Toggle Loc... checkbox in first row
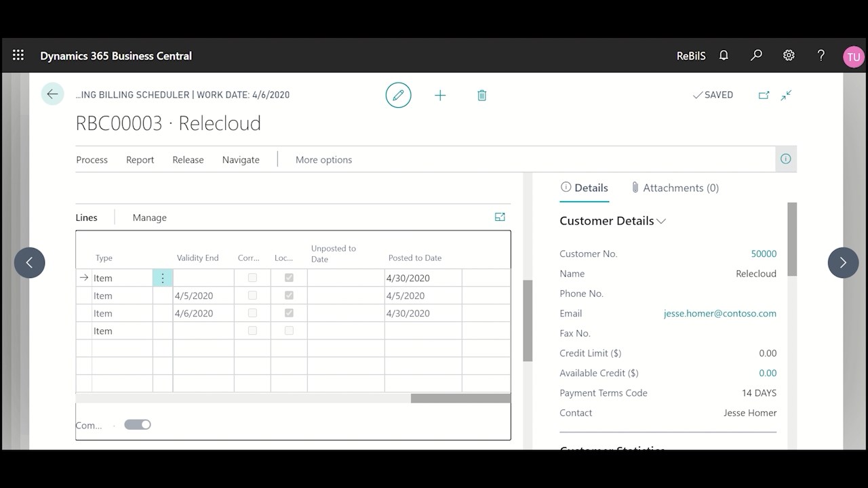The width and height of the screenshot is (868, 488). pos(289,278)
